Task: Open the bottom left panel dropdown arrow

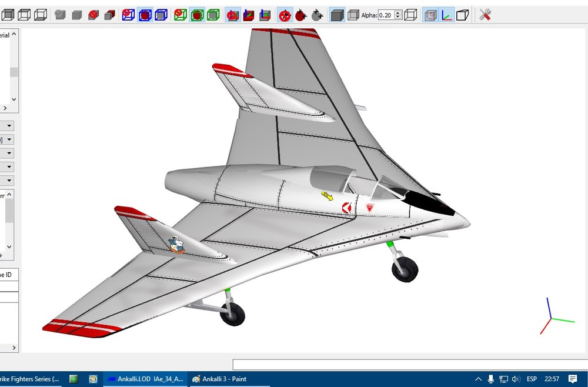Action: pos(9,181)
